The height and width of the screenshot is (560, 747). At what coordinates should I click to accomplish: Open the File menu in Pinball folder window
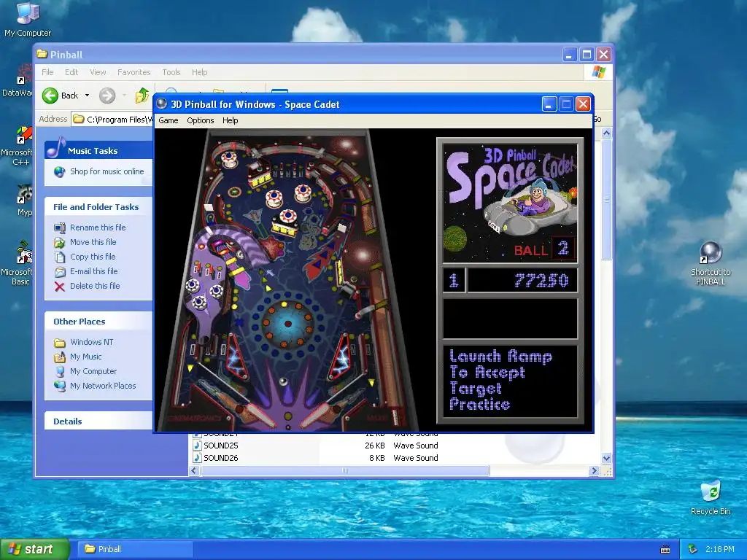coord(47,72)
